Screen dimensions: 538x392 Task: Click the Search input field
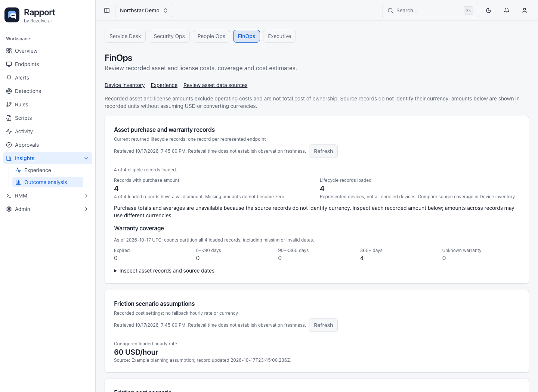coord(430,10)
